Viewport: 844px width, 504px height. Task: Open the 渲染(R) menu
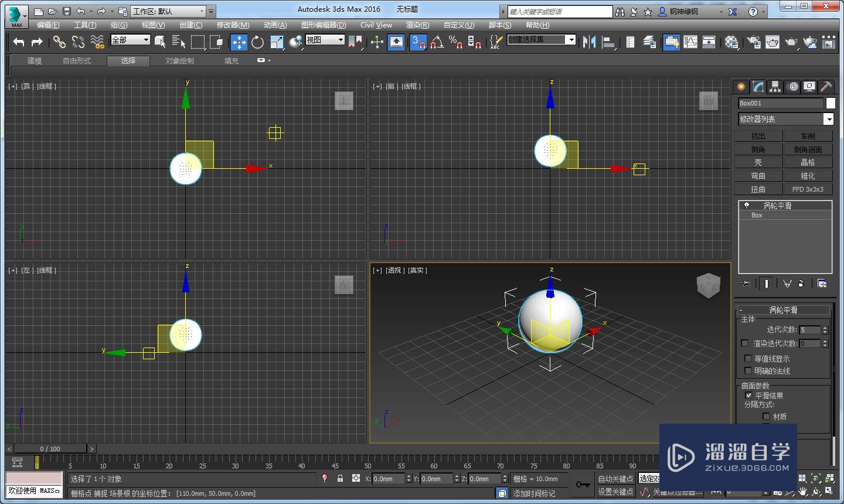point(417,25)
